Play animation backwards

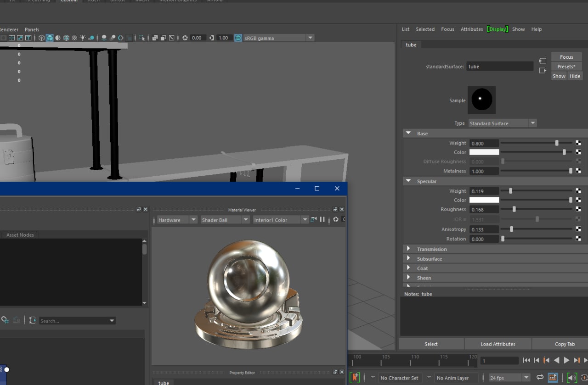pos(556,361)
